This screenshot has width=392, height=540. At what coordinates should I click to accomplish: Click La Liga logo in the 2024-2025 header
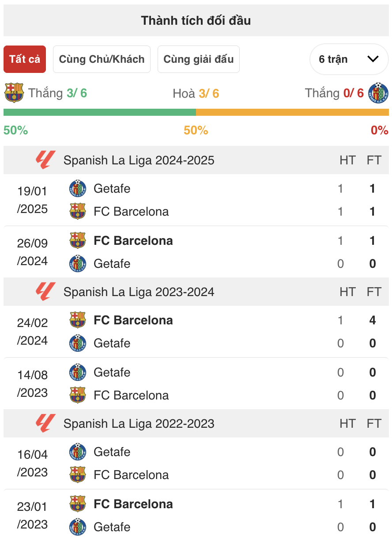tap(46, 160)
